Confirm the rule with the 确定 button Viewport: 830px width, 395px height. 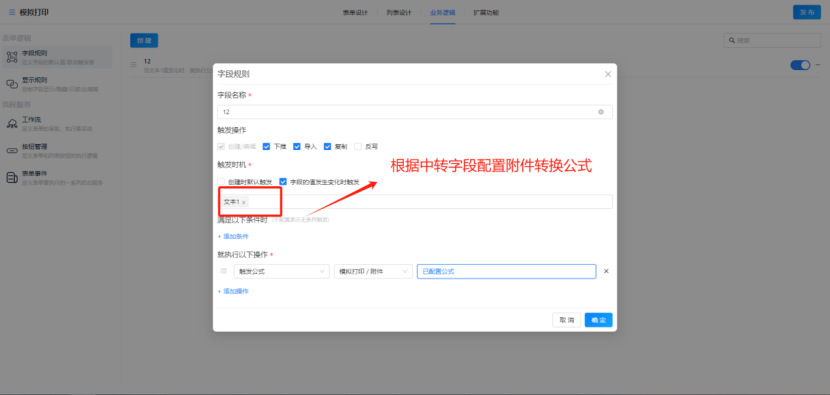[599, 320]
